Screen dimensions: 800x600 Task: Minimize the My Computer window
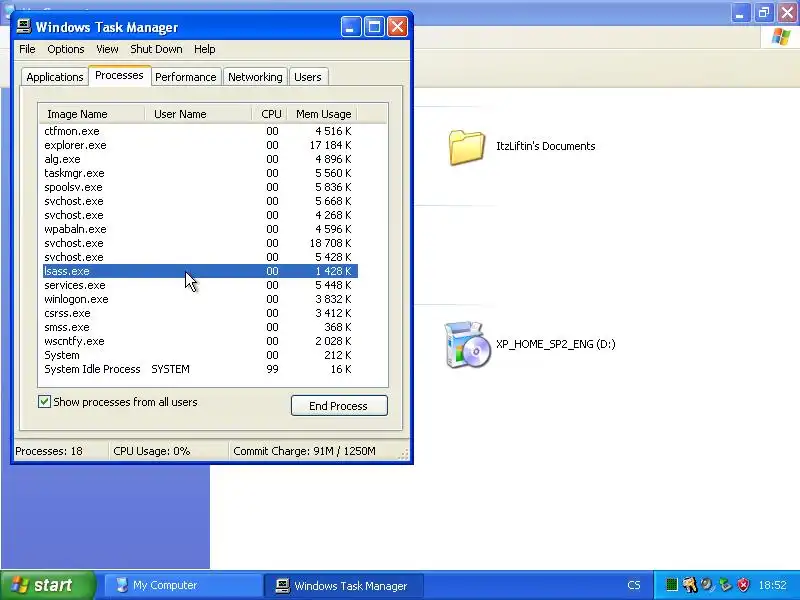pos(740,13)
